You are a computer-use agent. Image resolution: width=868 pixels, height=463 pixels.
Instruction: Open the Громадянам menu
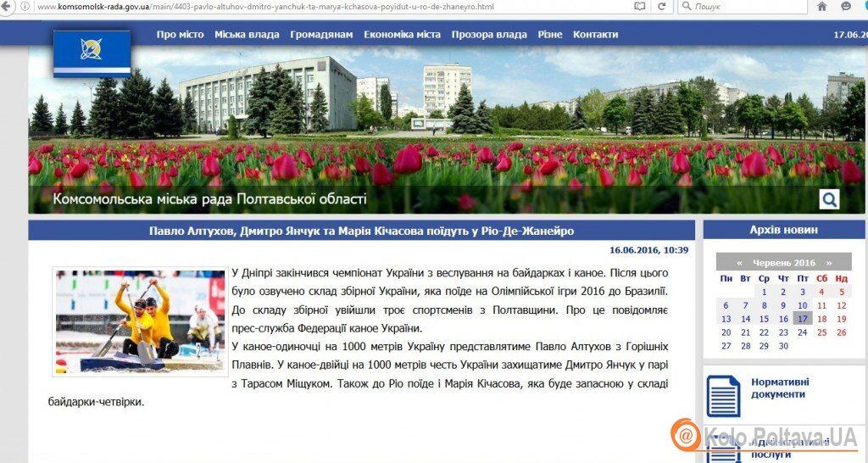click(x=321, y=34)
